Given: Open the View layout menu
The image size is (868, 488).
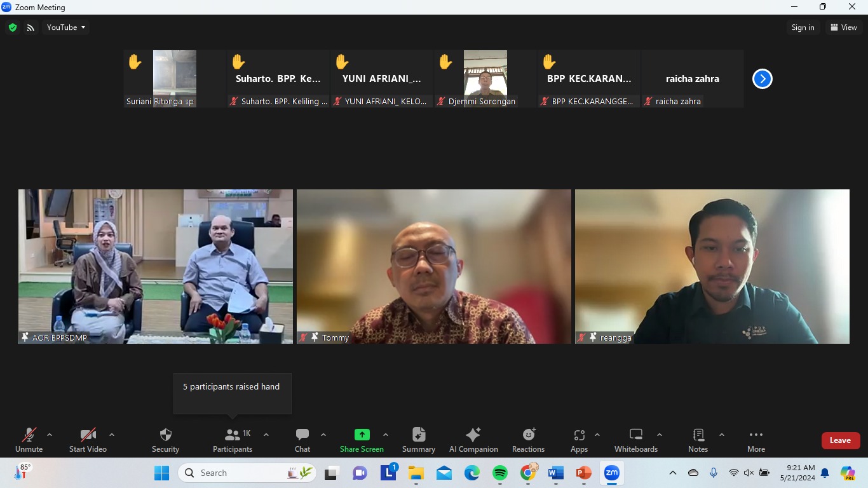Looking at the screenshot, I should tap(844, 27).
